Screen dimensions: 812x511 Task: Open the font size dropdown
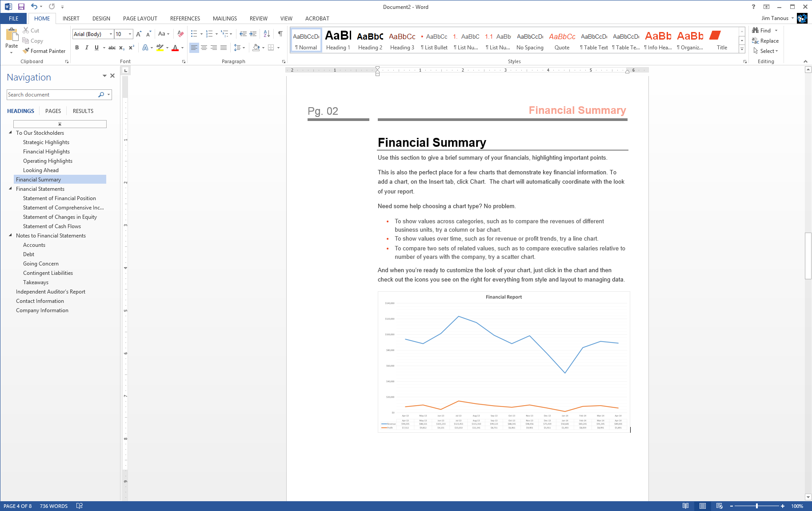point(130,34)
